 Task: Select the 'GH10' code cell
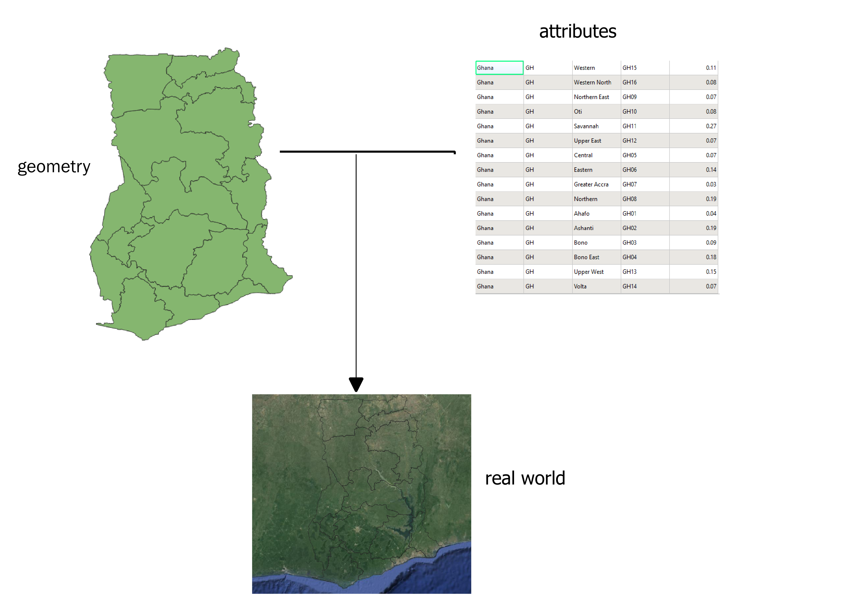click(645, 111)
